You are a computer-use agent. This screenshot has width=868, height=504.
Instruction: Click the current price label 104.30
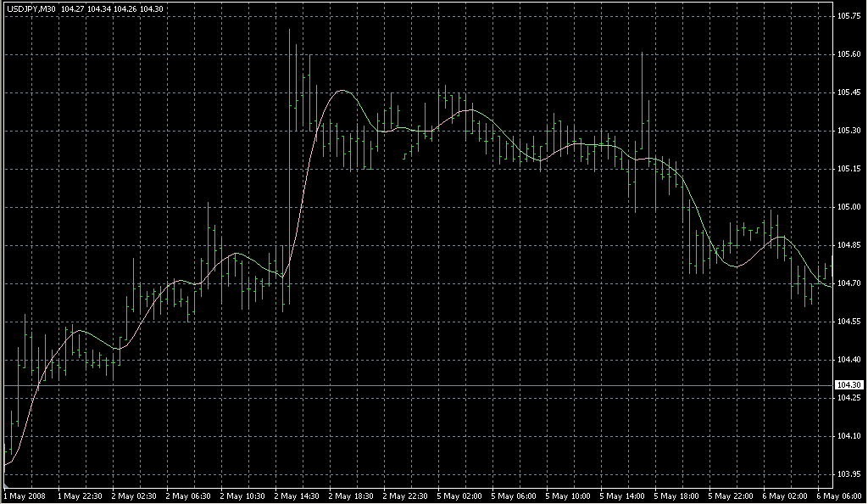pos(849,385)
